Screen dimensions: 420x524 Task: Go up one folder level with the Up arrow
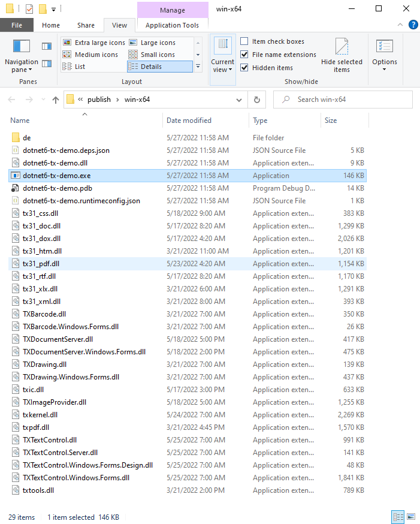[56, 100]
